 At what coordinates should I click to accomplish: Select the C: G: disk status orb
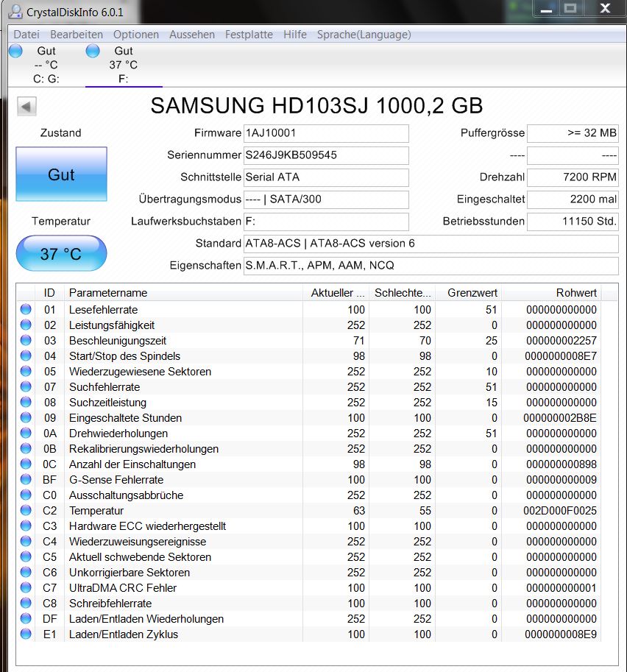tap(16, 51)
